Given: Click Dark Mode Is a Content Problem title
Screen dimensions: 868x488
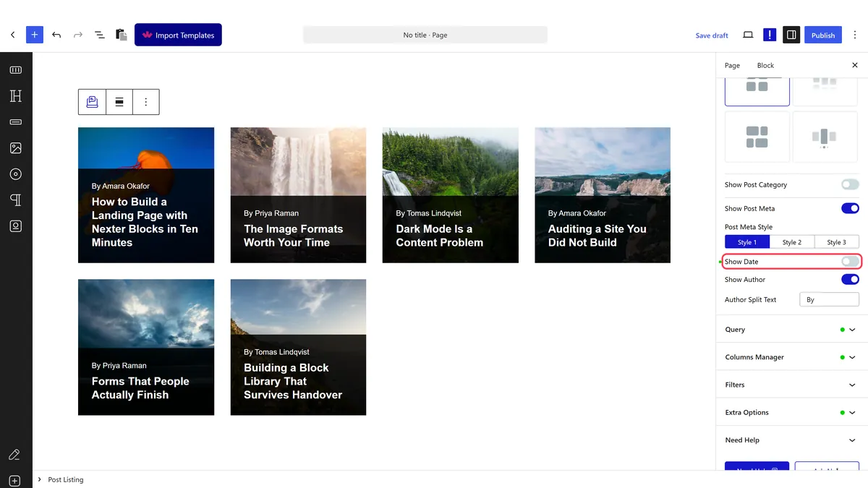Looking at the screenshot, I should pyautogui.click(x=439, y=236).
